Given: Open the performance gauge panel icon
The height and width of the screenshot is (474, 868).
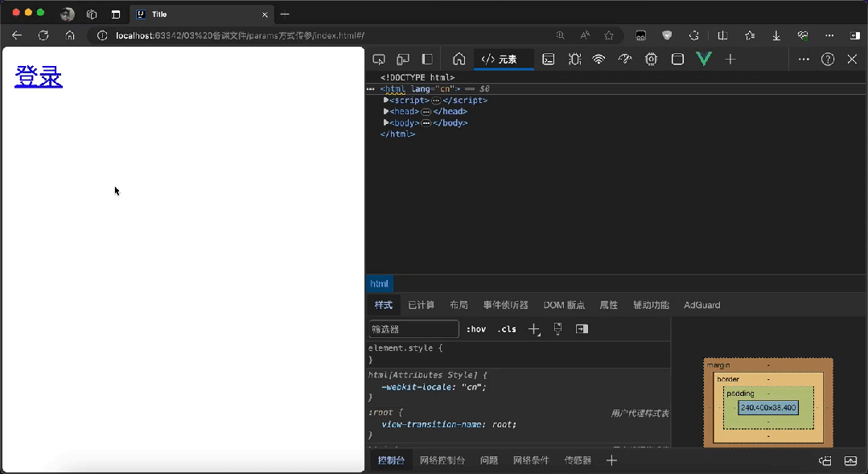Looking at the screenshot, I should 625,60.
